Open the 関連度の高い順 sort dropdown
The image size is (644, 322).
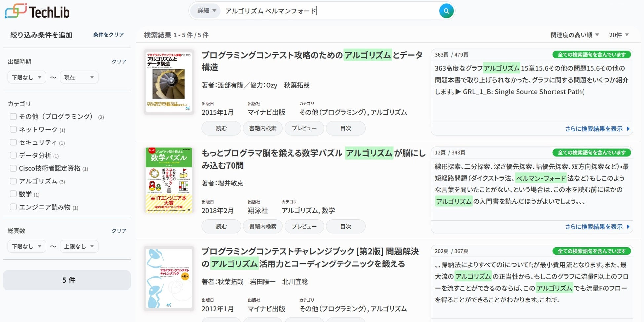[575, 35]
